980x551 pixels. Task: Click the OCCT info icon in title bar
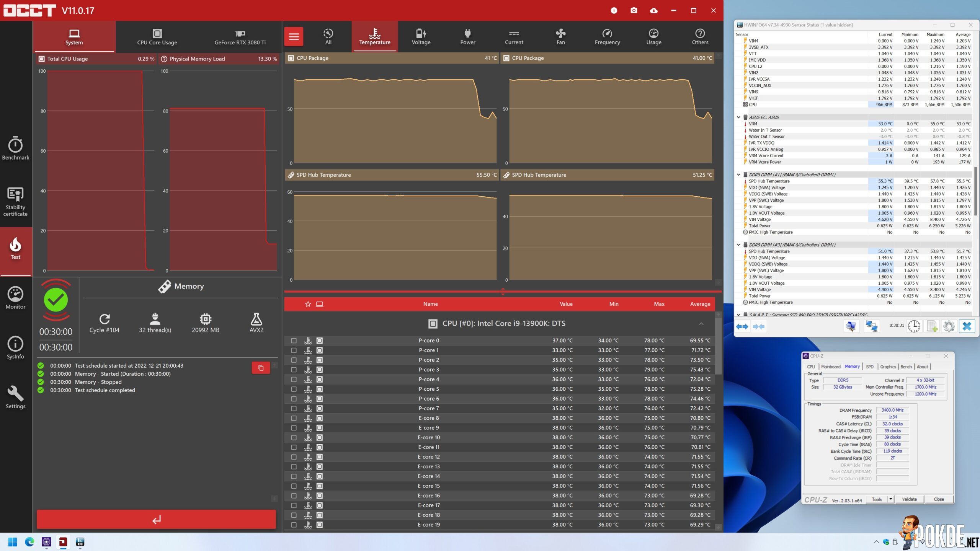click(614, 10)
